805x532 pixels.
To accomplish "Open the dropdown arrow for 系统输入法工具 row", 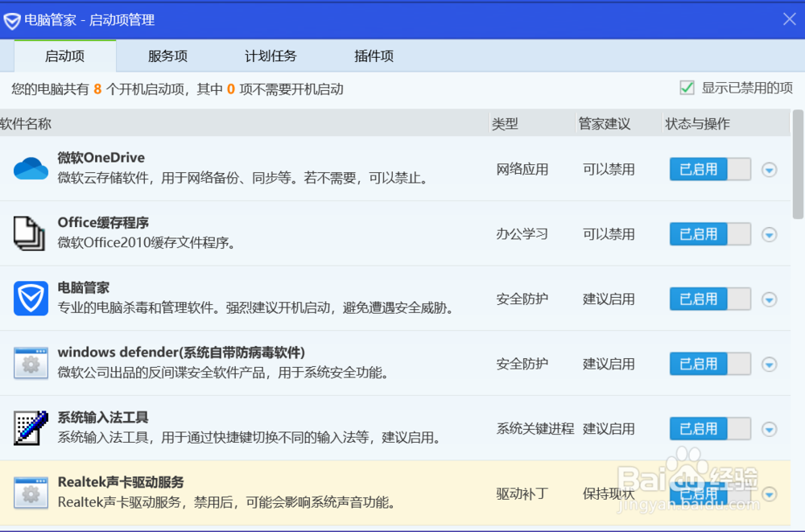I will (769, 429).
